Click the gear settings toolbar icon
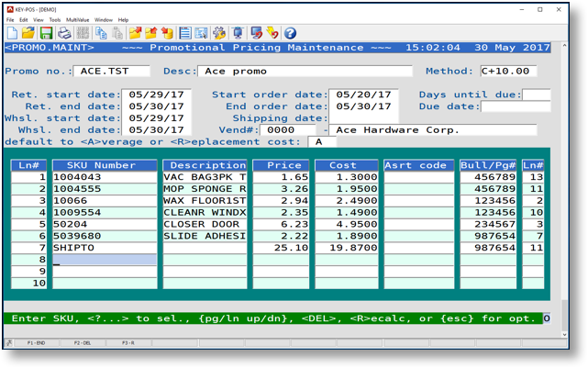Image resolution: width=588 pixels, height=368 pixels. (x=219, y=33)
